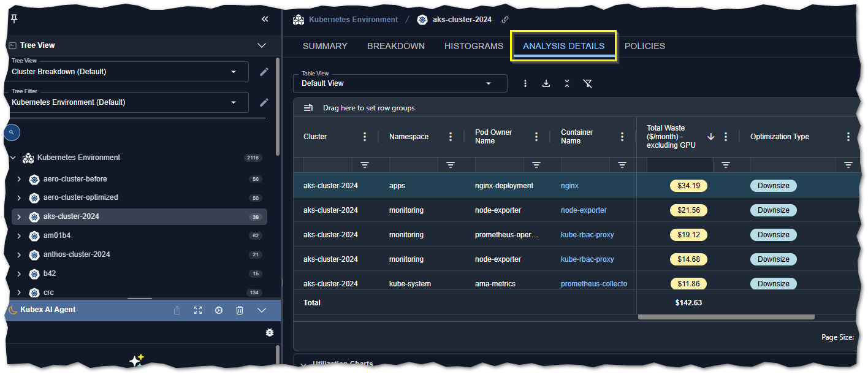Screen dimensions: 868x374
Task: Open the POLICIES tab
Action: click(x=644, y=46)
